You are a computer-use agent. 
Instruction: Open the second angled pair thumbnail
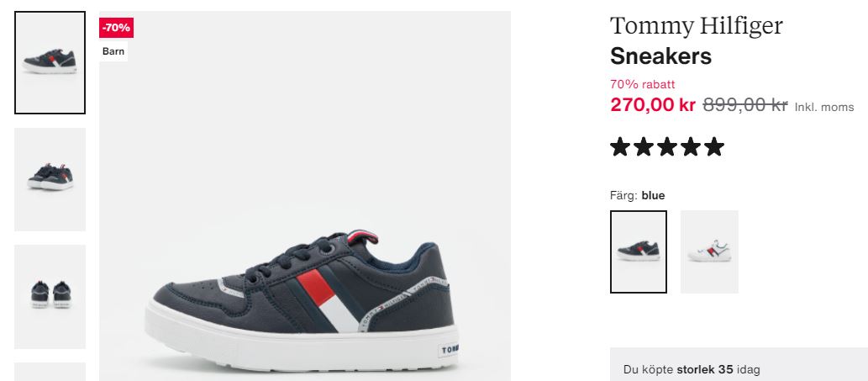50,179
